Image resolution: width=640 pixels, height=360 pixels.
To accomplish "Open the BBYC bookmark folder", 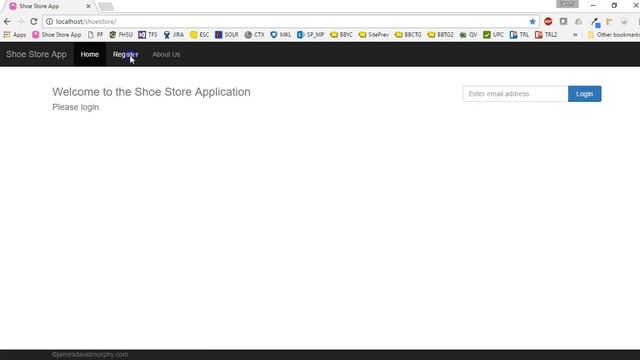I will tap(341, 35).
